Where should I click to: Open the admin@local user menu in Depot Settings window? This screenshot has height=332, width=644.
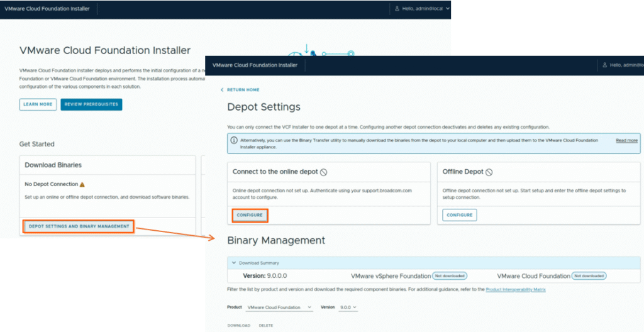[623, 65]
